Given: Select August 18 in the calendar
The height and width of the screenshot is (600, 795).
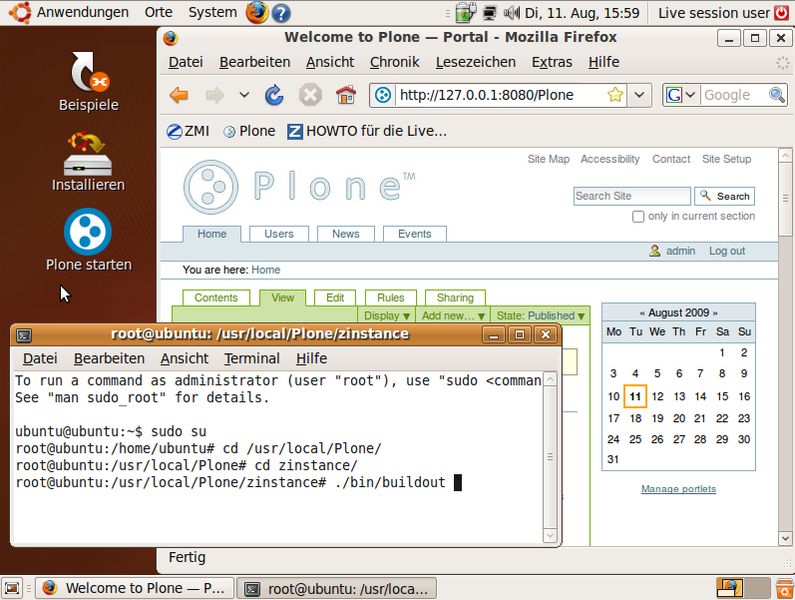Looking at the screenshot, I should [636, 418].
